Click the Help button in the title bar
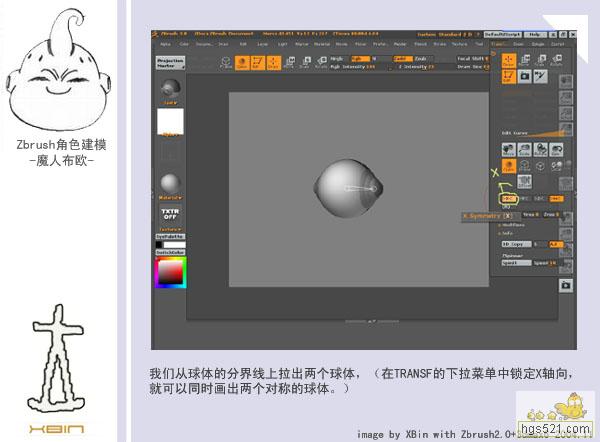 (535, 34)
